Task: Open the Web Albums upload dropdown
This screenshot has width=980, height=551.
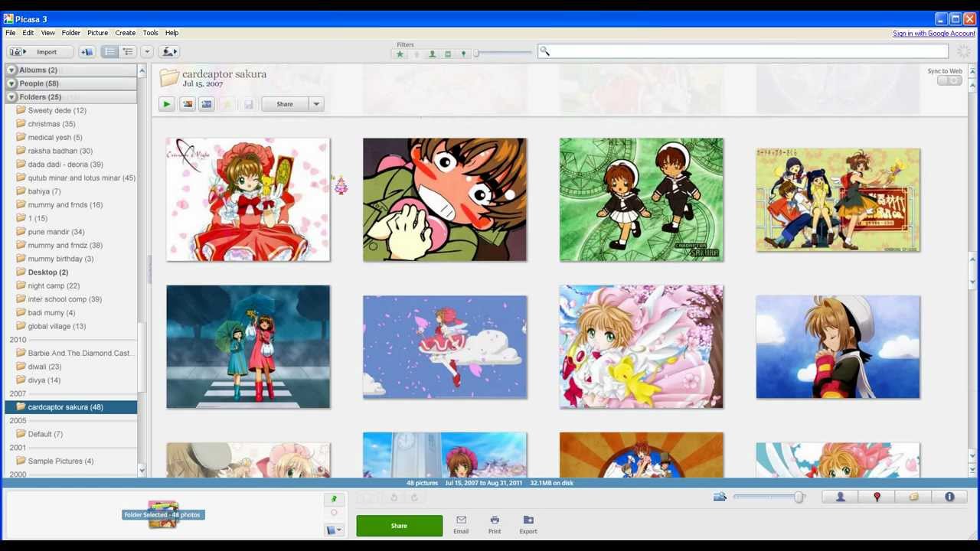Action: pos(169,51)
